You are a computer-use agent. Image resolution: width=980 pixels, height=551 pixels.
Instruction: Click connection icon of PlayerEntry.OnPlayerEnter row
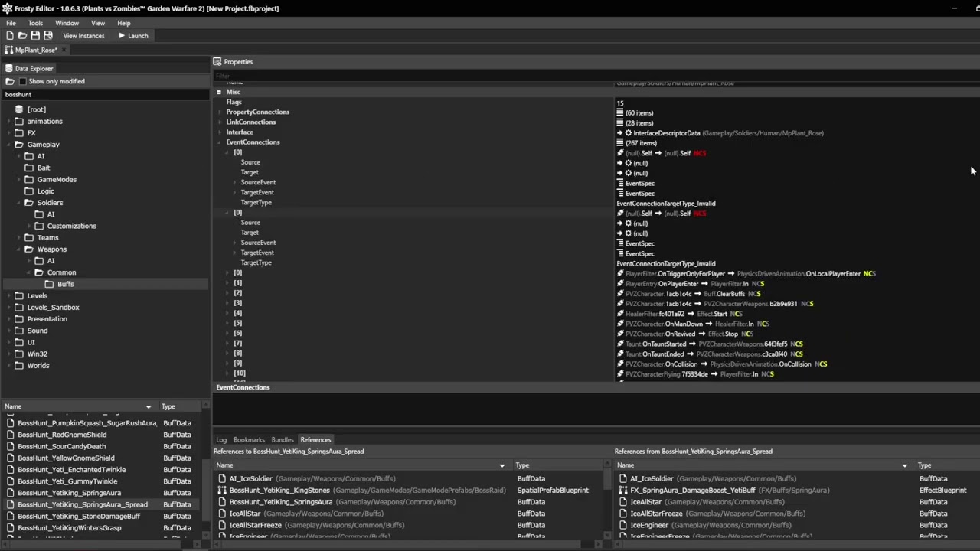point(620,283)
